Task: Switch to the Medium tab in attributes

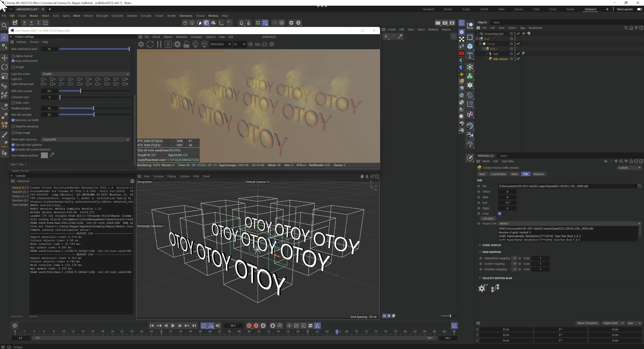Action: (x=539, y=174)
